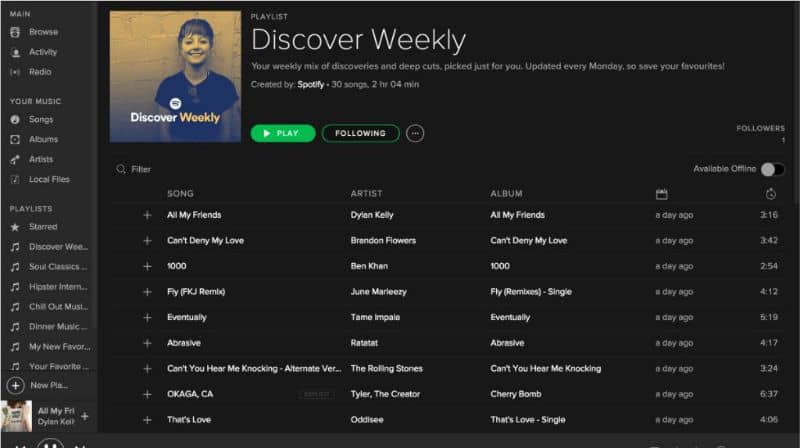Open Browse in the sidebar

point(43,32)
